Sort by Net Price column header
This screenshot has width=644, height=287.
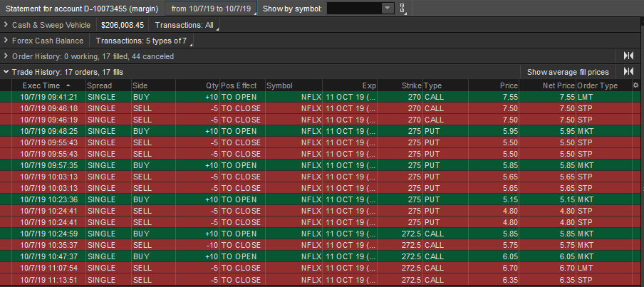pyautogui.click(x=548, y=85)
